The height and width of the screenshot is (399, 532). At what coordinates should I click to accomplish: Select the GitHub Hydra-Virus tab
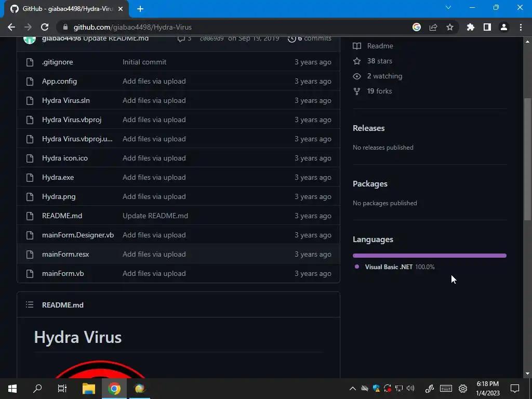click(x=66, y=9)
